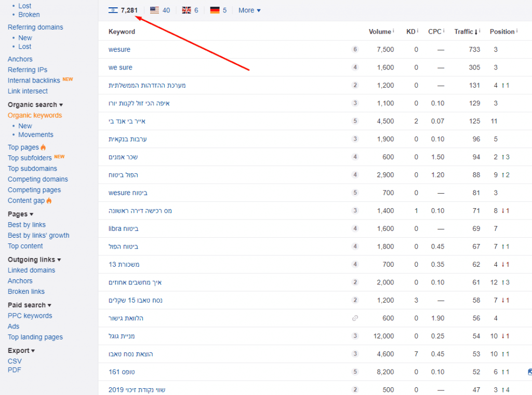The width and height of the screenshot is (532, 395).
Task: Open Referring domains report
Action: click(35, 27)
